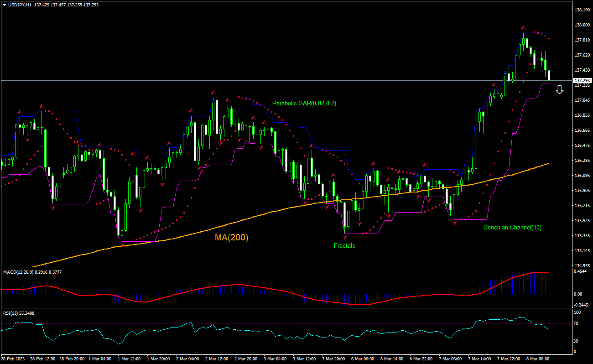Click the 3 Mar 04:00 time label
Viewport: 593px width, 364px height.
pos(276,359)
